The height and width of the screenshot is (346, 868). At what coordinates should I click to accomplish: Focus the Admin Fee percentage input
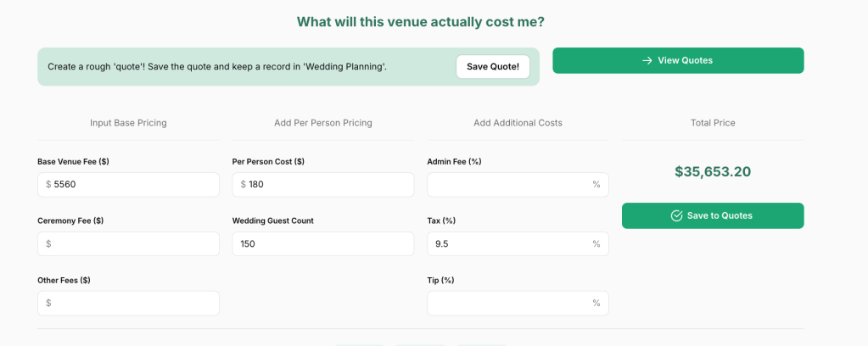pyautogui.click(x=509, y=184)
